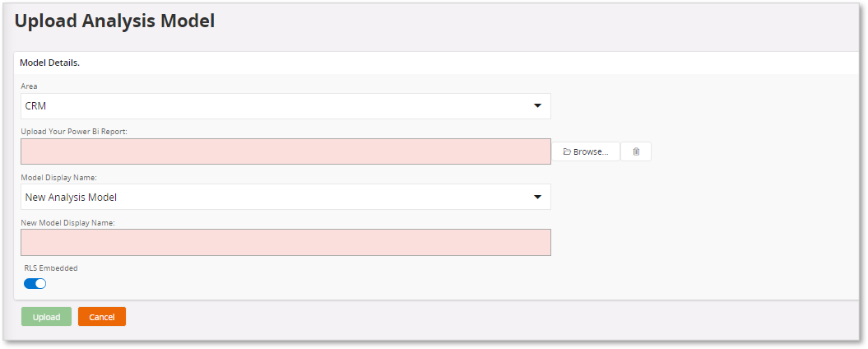Viewport: 868px width, 349px height.
Task: Click the Browse... button label
Action: (x=591, y=151)
